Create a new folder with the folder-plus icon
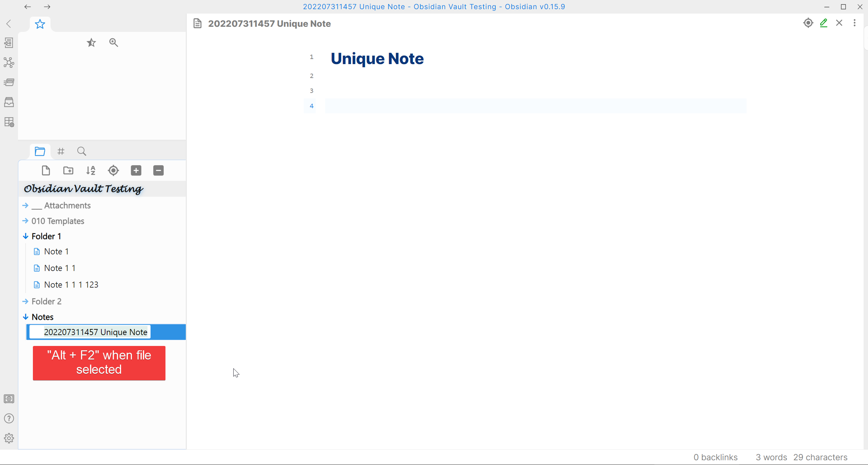Viewport: 868px width, 465px height. tap(68, 170)
